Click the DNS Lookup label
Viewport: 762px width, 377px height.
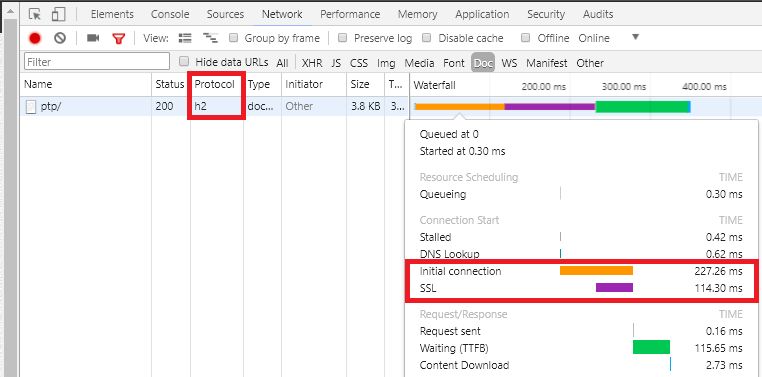pos(449,254)
